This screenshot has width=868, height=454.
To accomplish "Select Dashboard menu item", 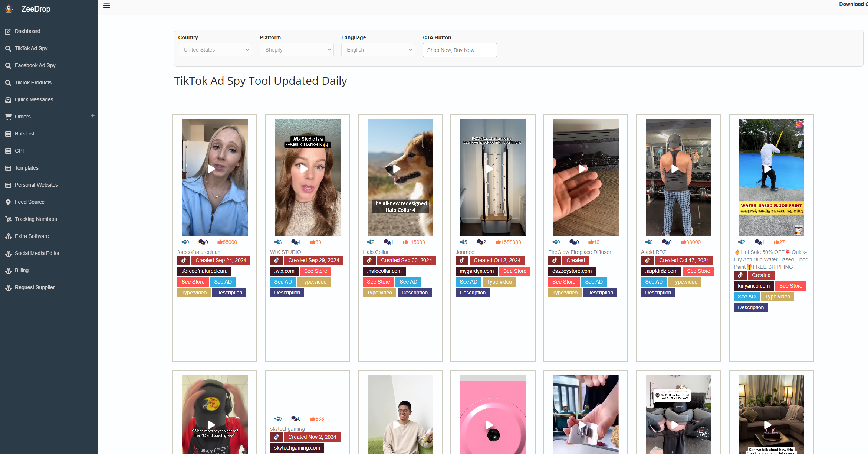I will click(x=27, y=31).
